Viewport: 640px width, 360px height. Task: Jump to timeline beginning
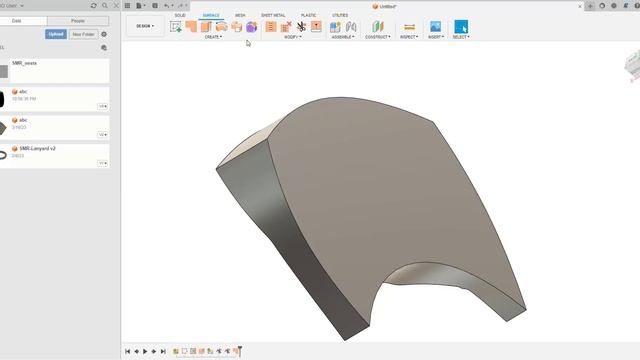tap(128, 351)
